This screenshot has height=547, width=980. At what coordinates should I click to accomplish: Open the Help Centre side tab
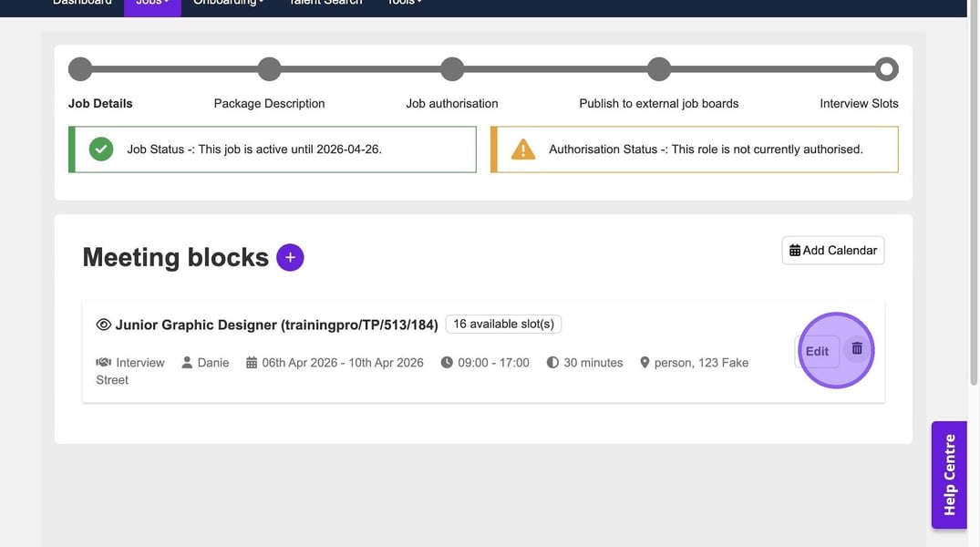point(949,475)
